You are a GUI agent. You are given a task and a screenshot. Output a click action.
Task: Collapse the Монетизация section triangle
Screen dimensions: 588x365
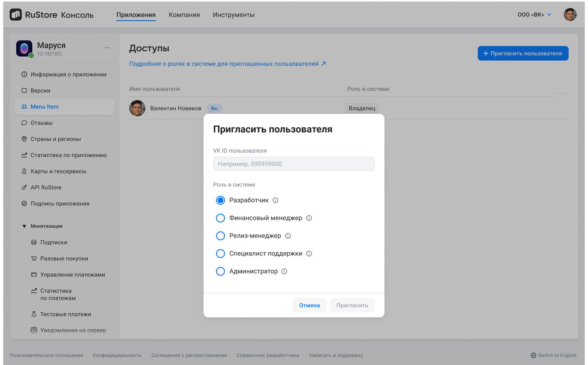[24, 226]
